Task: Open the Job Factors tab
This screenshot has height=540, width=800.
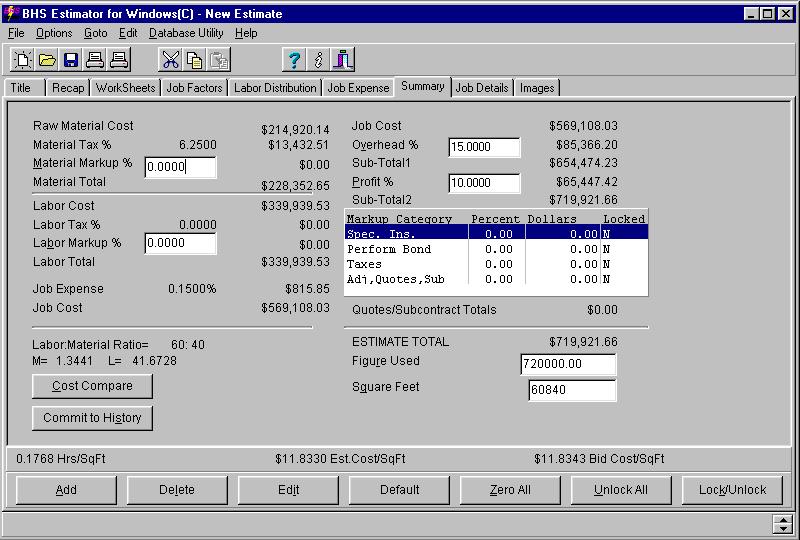Action: pyautogui.click(x=194, y=88)
